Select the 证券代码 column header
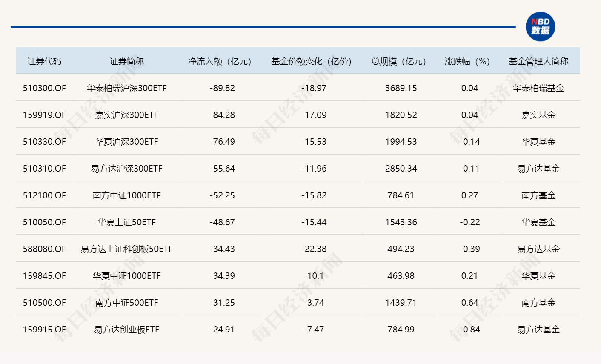The image size is (601, 364). pos(45,61)
